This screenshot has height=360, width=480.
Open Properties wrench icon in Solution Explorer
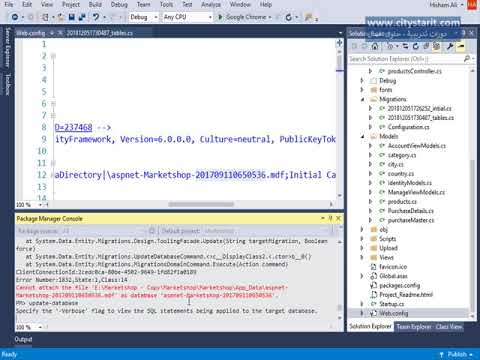coord(450,46)
